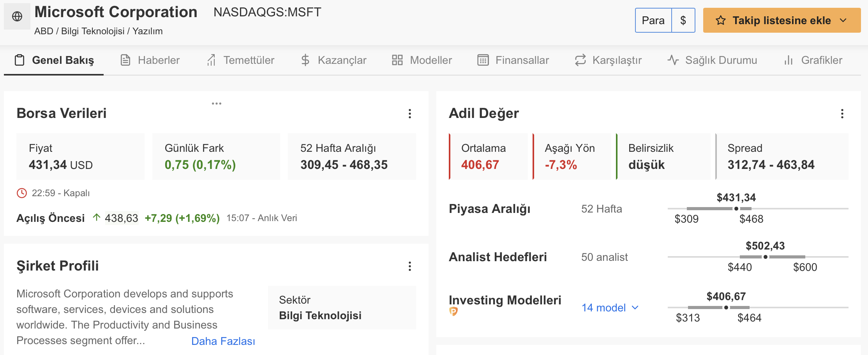Open the Grafikler tab
Viewport: 868px width, 355px height.
click(x=813, y=60)
